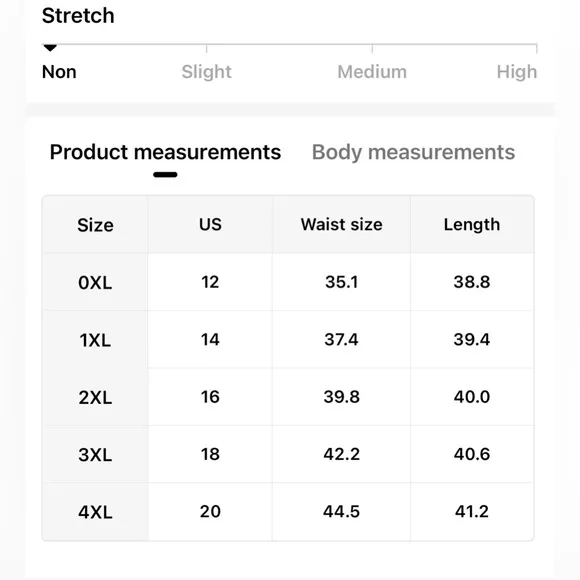The height and width of the screenshot is (580, 580).
Task: Select the 1XL size row label
Action: coord(95,340)
